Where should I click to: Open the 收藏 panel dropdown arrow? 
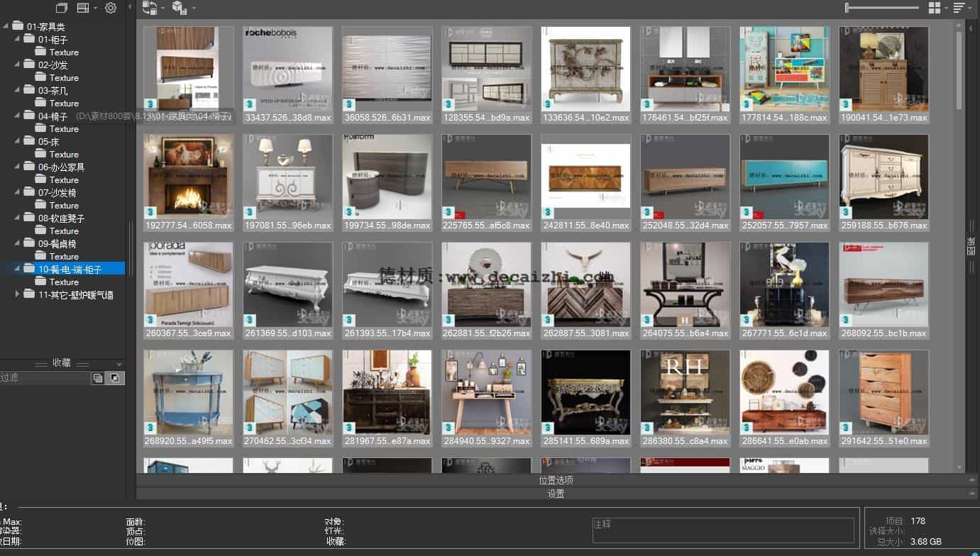119,363
